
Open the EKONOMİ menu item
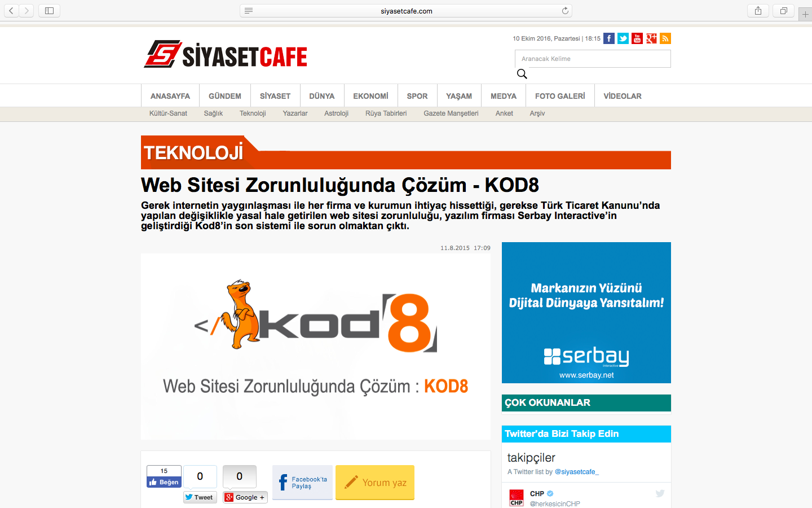click(370, 96)
